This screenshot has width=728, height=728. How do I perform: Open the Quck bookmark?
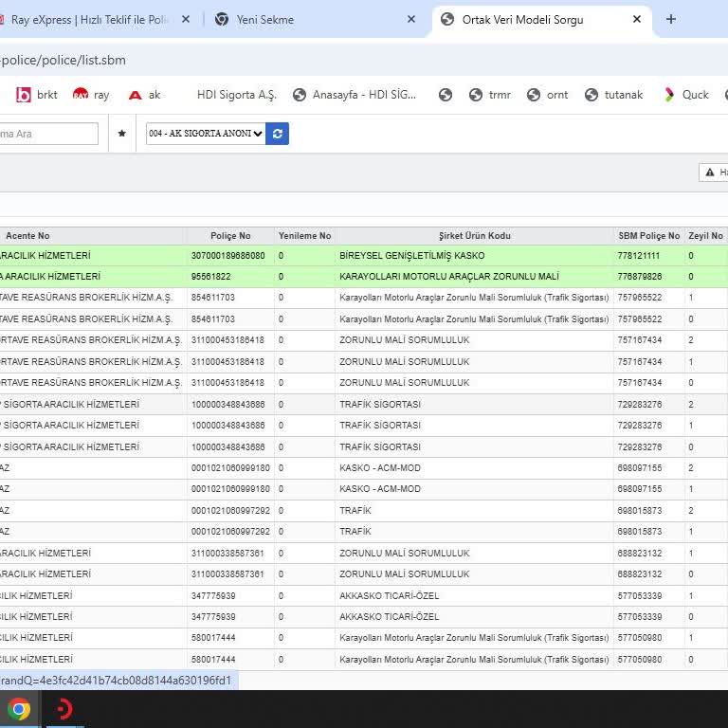point(686,95)
